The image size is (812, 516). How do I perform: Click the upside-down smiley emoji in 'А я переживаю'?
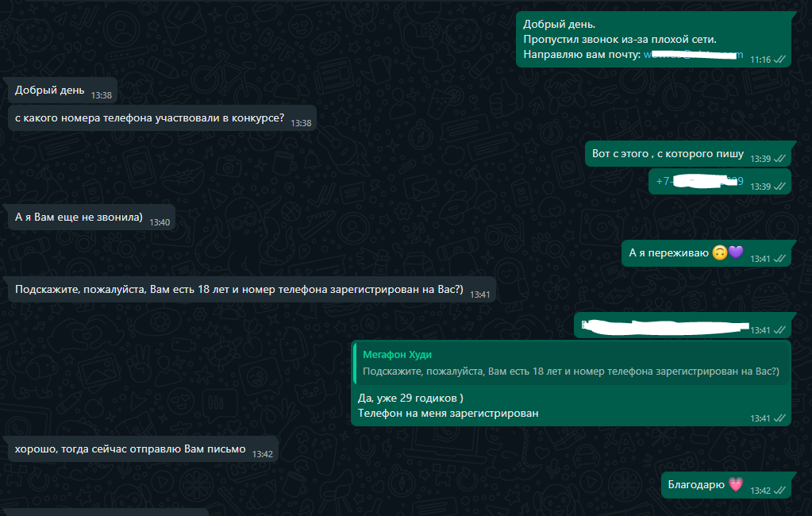720,252
